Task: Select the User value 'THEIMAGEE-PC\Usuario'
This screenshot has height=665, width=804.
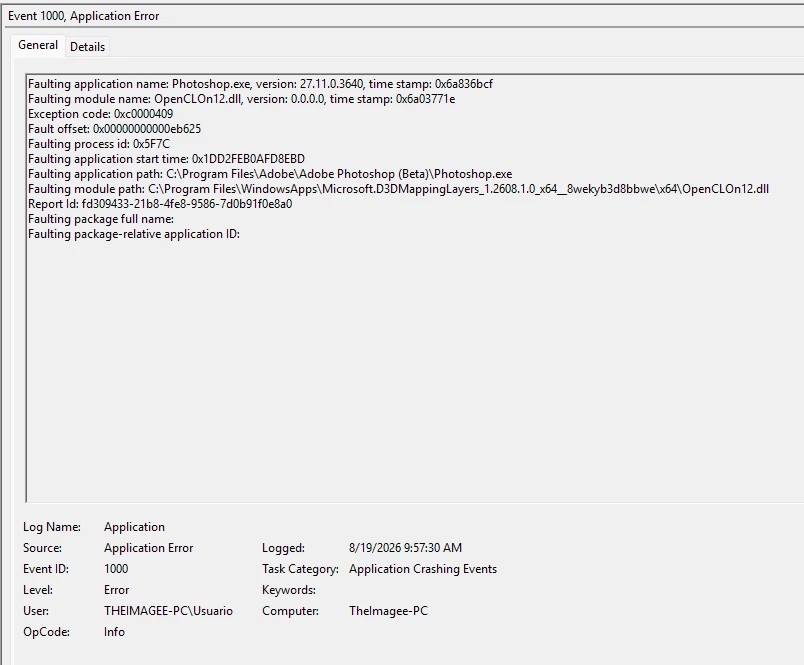Action: pyautogui.click(x=168, y=611)
